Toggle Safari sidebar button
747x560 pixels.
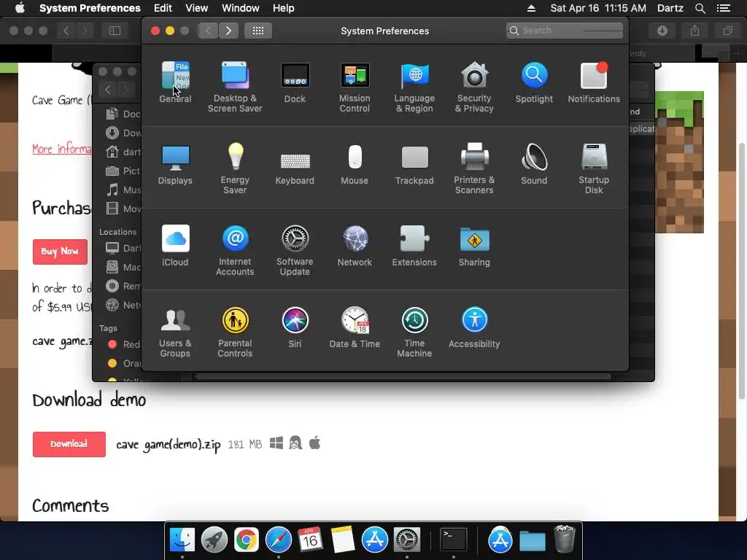coord(115,31)
